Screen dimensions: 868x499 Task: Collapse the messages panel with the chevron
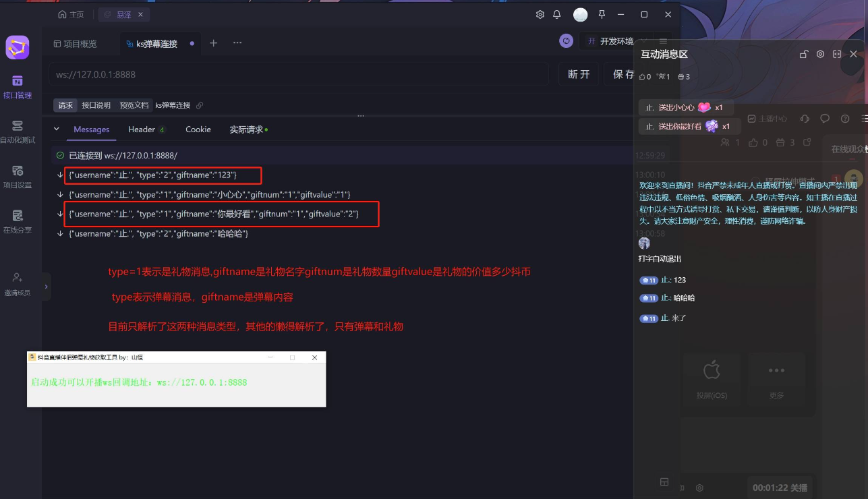[57, 129]
